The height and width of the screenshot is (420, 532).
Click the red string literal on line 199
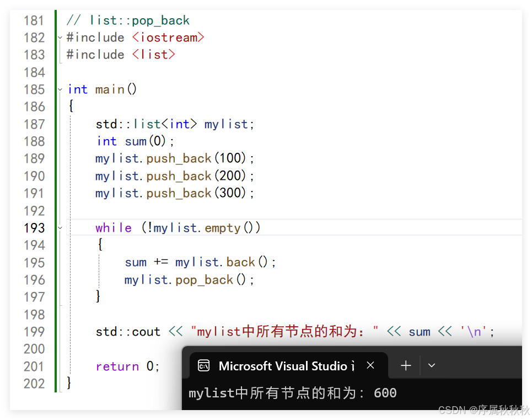(x=284, y=331)
